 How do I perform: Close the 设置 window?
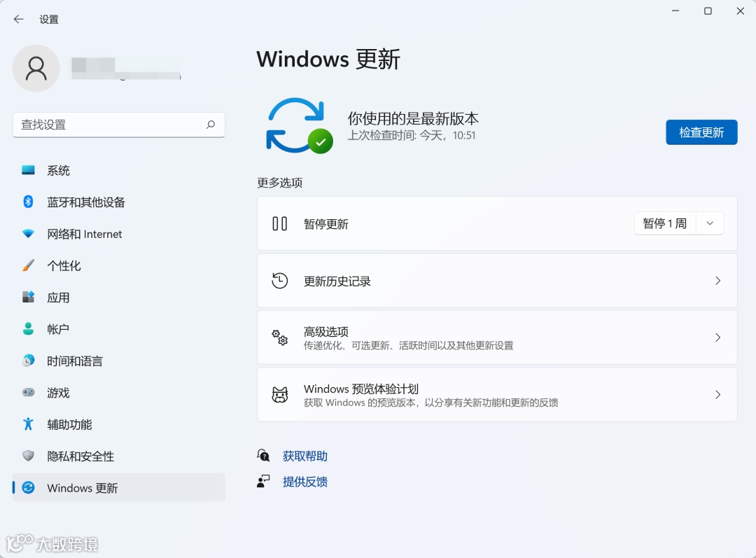point(741,11)
